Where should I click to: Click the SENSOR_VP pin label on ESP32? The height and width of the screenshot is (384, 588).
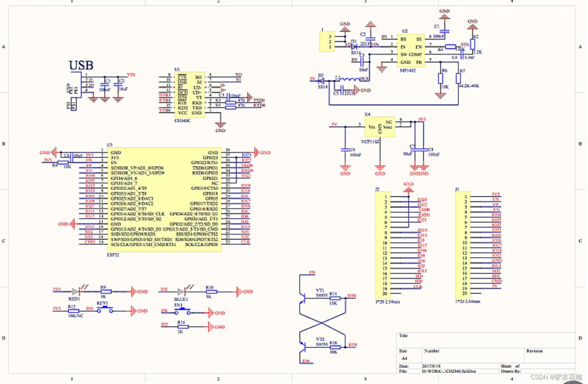pyautogui.click(x=137, y=168)
